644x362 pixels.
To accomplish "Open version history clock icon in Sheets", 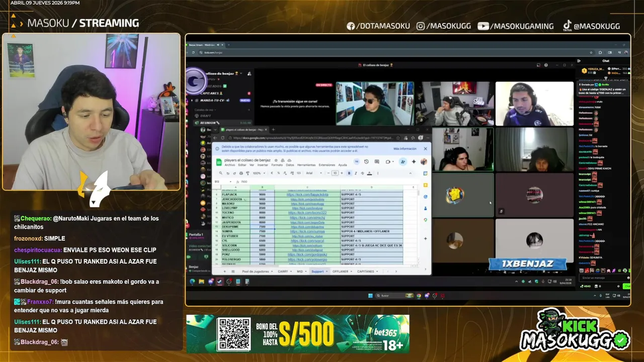I will pyautogui.click(x=366, y=161).
